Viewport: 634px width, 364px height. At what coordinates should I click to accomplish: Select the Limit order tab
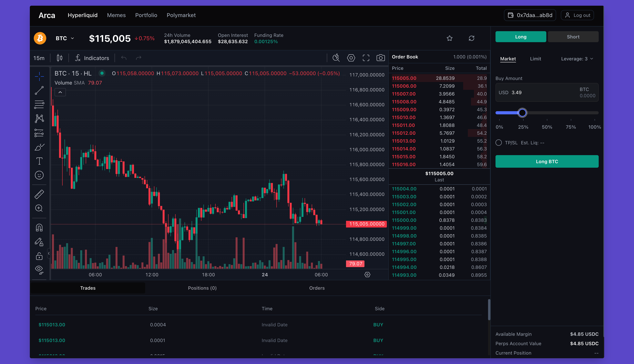(x=536, y=59)
